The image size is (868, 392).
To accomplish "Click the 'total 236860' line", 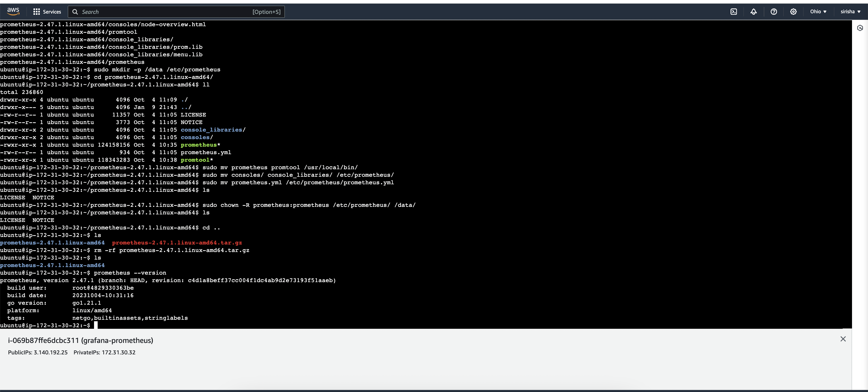I will [x=22, y=92].
